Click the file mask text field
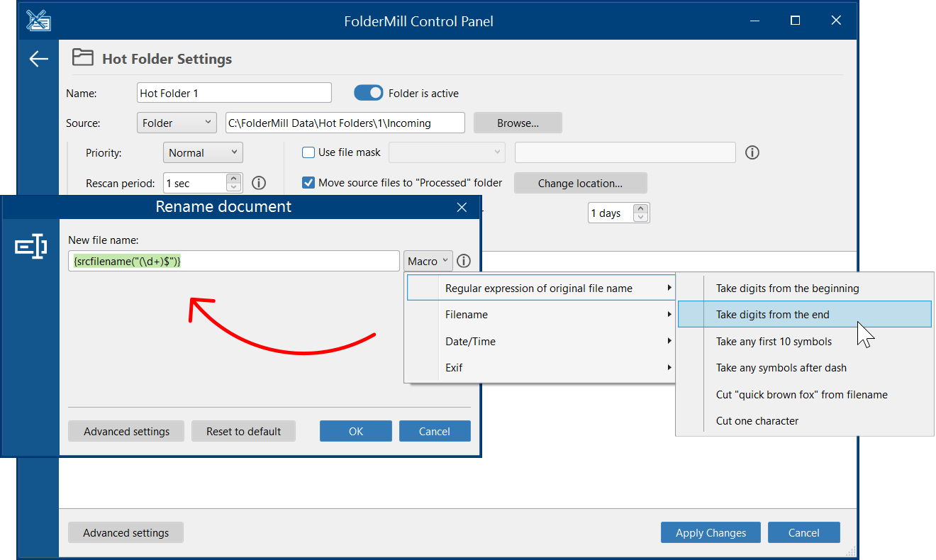Image resolution: width=936 pixels, height=560 pixels. coord(625,152)
